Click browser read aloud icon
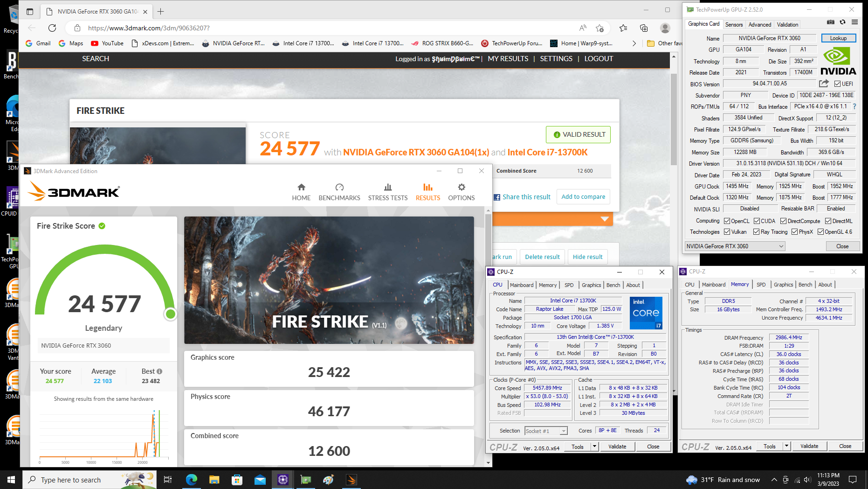The image size is (868, 489). coord(583,28)
